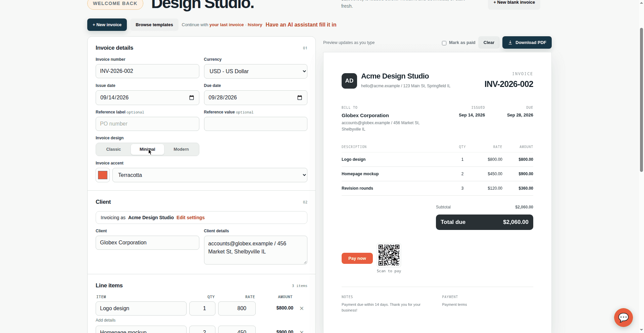Image resolution: width=644 pixels, height=333 pixels.
Task: Click the + New invoice button
Action: click(107, 25)
